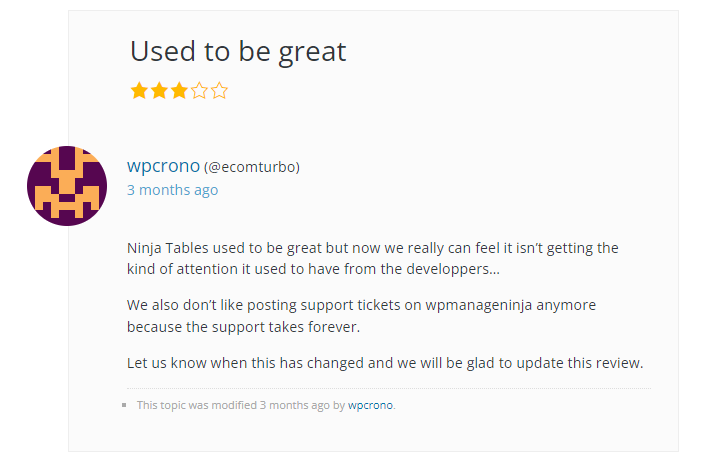This screenshot has width=716, height=461.
Task: Click the dotted separator above revision note
Action: (x=389, y=388)
